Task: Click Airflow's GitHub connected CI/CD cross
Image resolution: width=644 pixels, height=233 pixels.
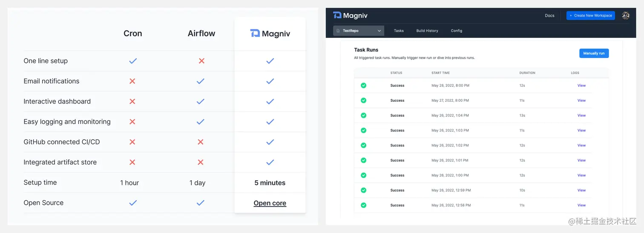Action: (201, 142)
